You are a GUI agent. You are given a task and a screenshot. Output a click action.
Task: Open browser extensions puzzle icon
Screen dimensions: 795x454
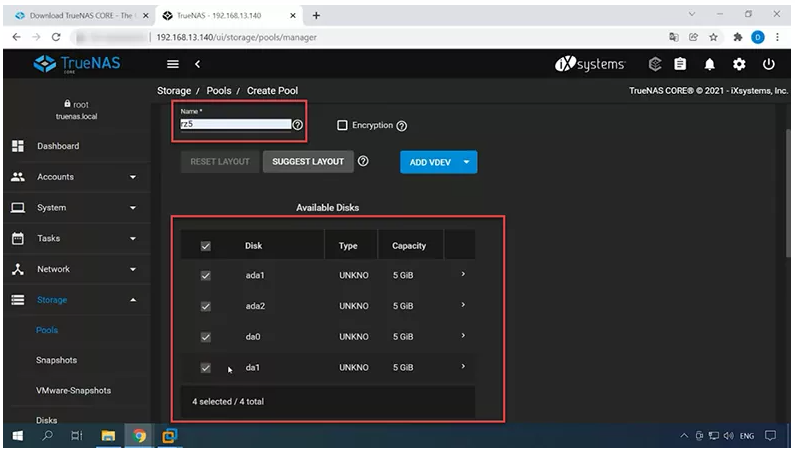[738, 37]
